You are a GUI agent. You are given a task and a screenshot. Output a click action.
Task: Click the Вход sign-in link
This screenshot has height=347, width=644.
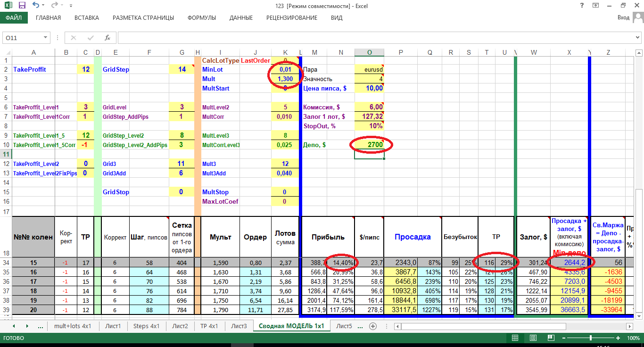tap(623, 18)
